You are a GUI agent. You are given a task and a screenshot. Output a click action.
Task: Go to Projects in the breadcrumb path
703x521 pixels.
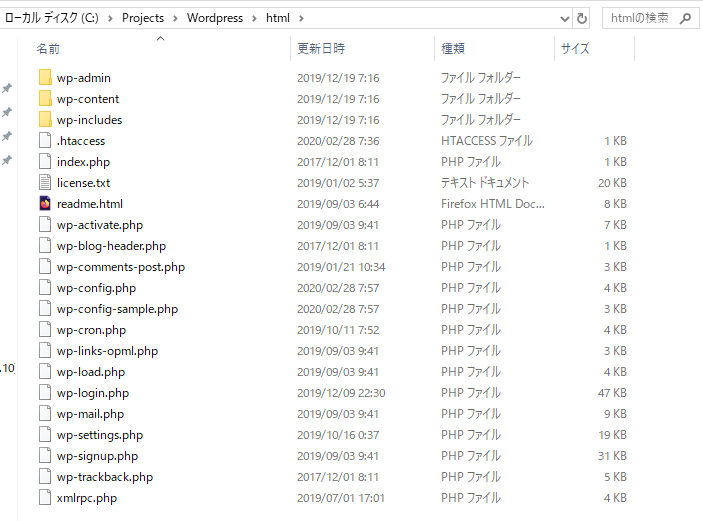point(143,18)
